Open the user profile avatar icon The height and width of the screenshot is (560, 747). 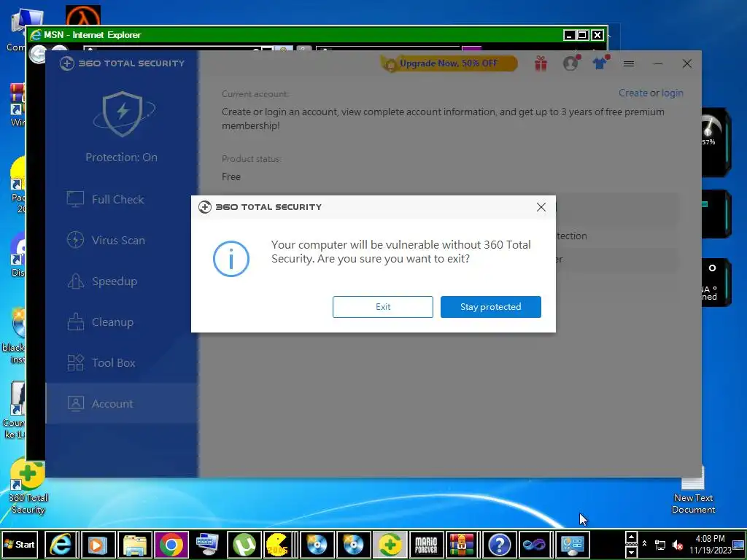570,63
